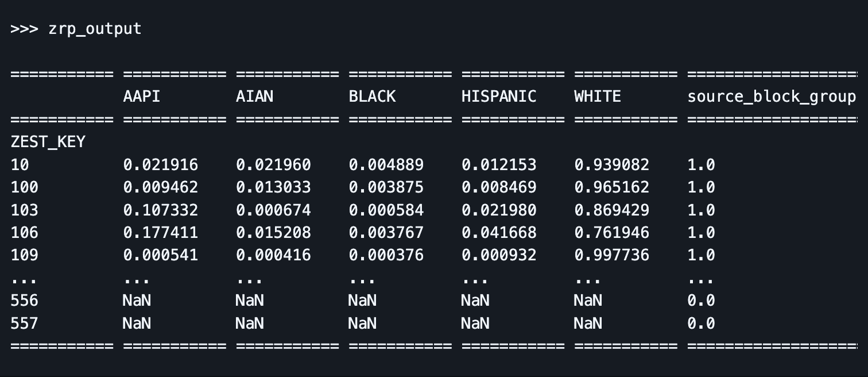868x377 pixels.
Task: Select row key 556
Action: pyautogui.click(x=24, y=301)
